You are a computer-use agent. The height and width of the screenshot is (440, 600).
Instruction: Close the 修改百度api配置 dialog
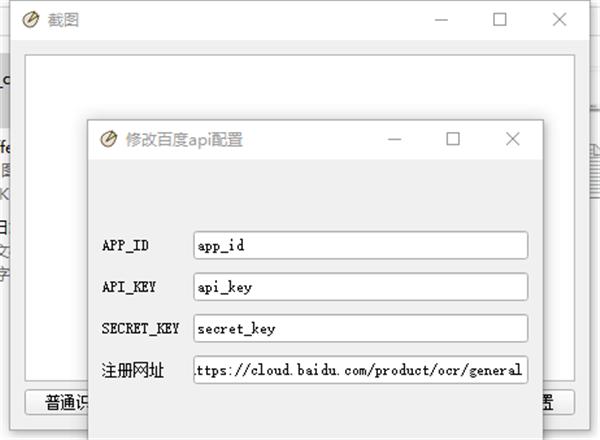(x=513, y=139)
